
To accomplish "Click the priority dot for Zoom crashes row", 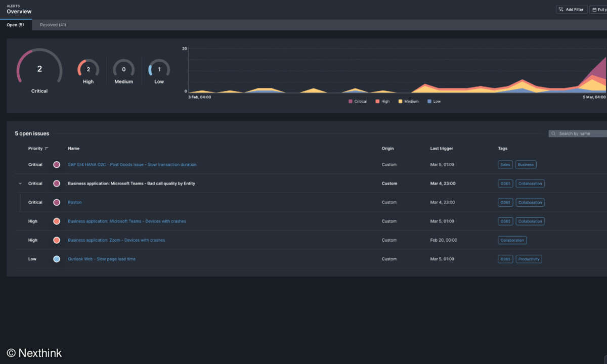I will pyautogui.click(x=57, y=240).
